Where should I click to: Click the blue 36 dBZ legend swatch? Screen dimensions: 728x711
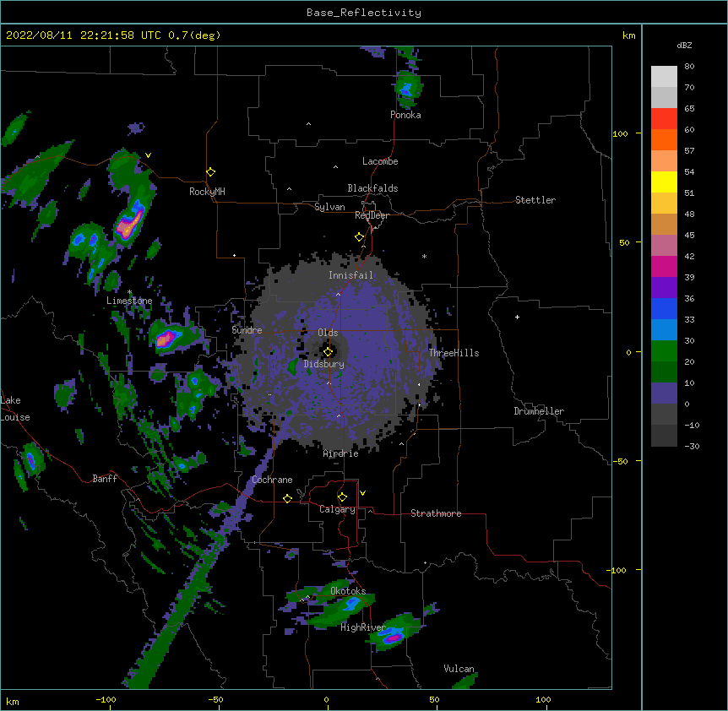coord(664,308)
